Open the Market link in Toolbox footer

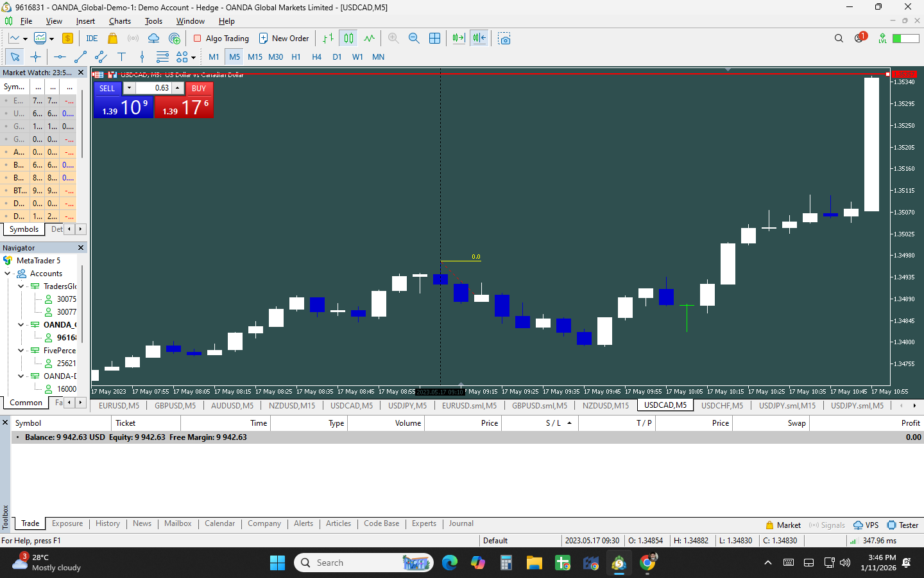(x=783, y=525)
